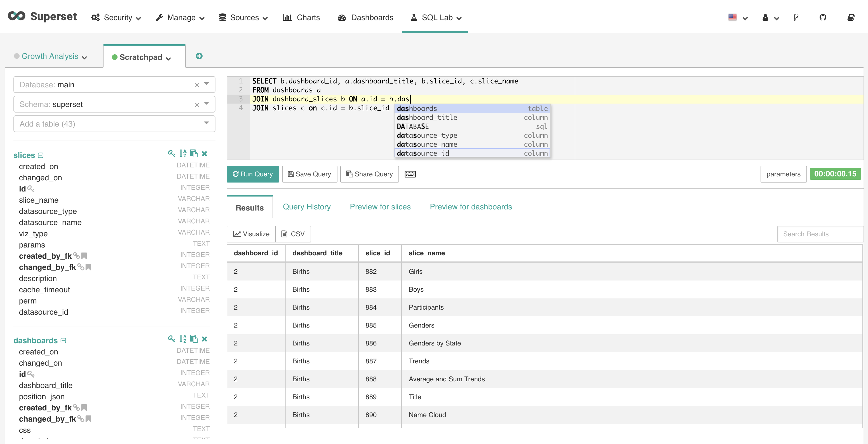
Task: Expand the Schema superset dropdown
Action: (x=206, y=104)
